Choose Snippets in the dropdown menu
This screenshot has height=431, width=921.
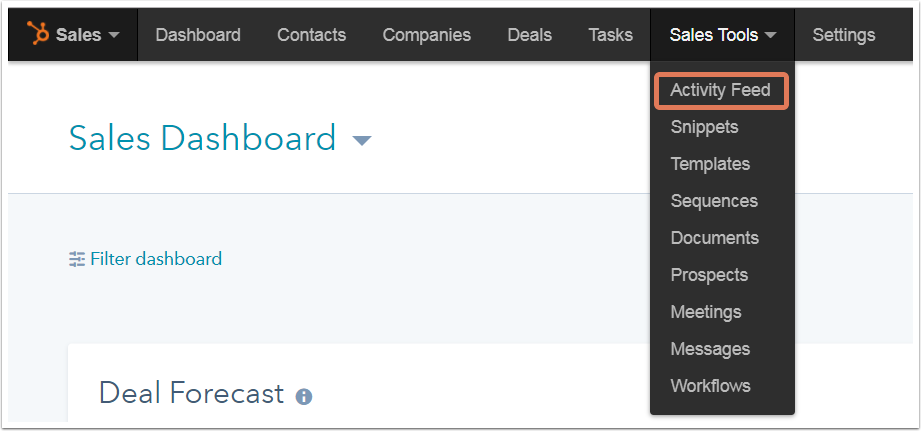pyautogui.click(x=704, y=127)
